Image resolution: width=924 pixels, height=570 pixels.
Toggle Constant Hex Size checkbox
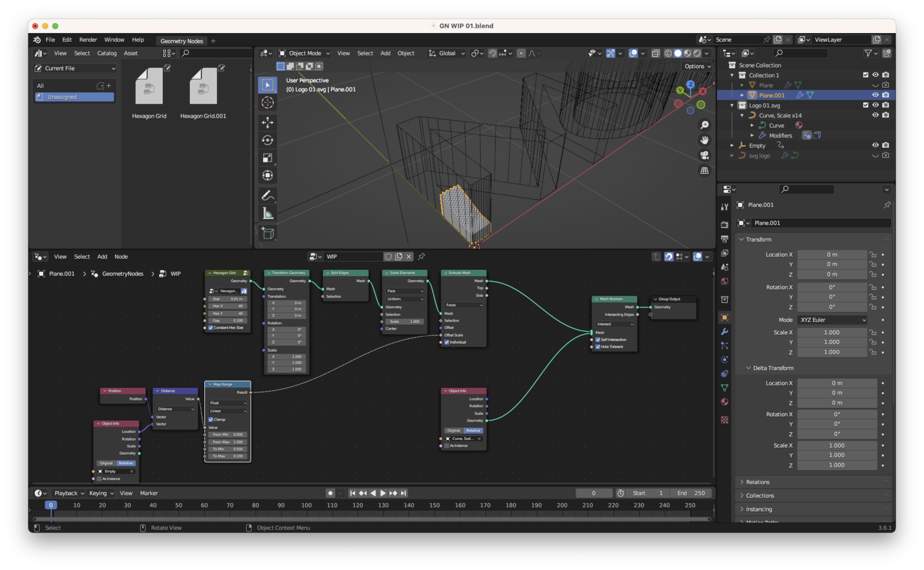click(x=211, y=328)
